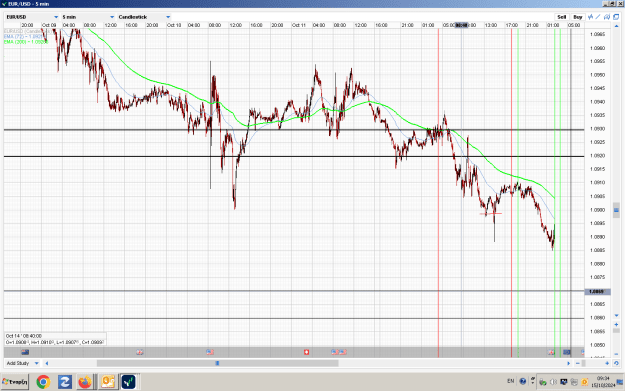This screenshot has height=391, width=625.
Task: Click the volume speaker tray icon
Action: pyautogui.click(x=553, y=382)
